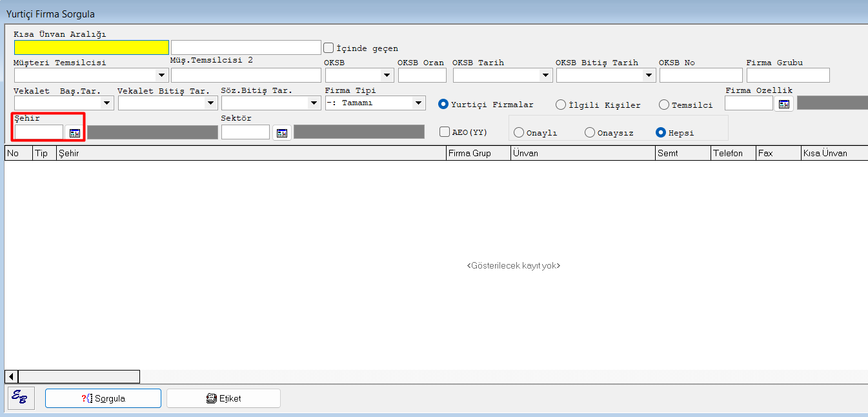Choose the Temsilci radio button
The image size is (868, 417).
tap(664, 105)
